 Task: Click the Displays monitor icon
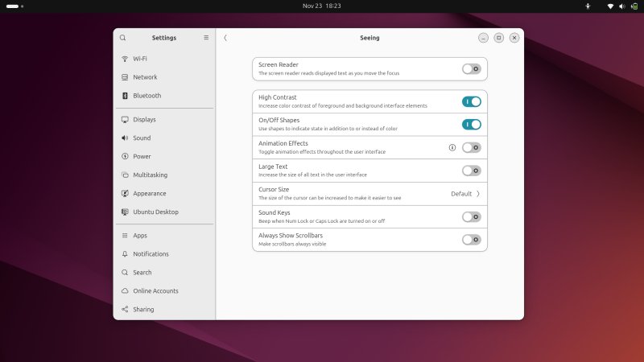click(x=125, y=119)
